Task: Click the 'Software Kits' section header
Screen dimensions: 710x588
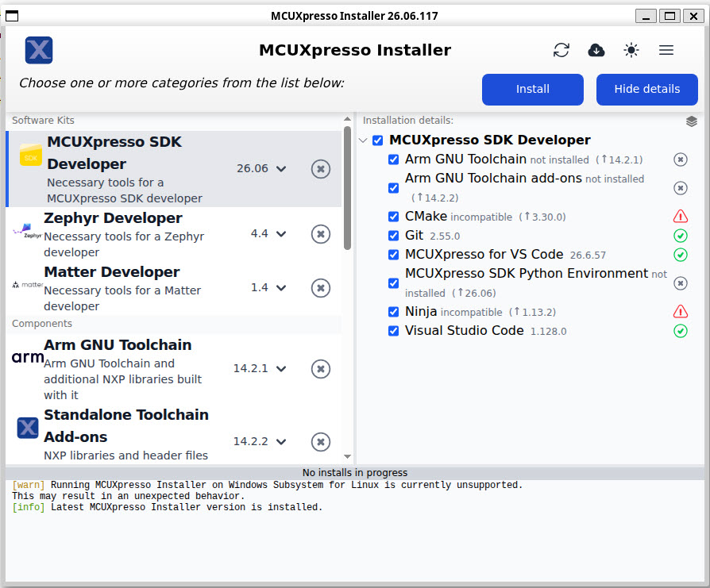Action: 43,121
